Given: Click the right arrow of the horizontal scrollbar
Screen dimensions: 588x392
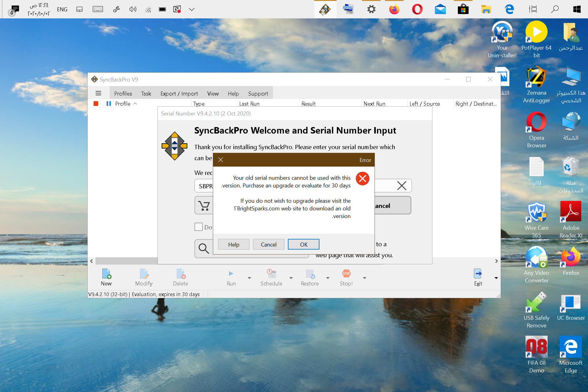Looking at the screenshot, I should coord(496,261).
